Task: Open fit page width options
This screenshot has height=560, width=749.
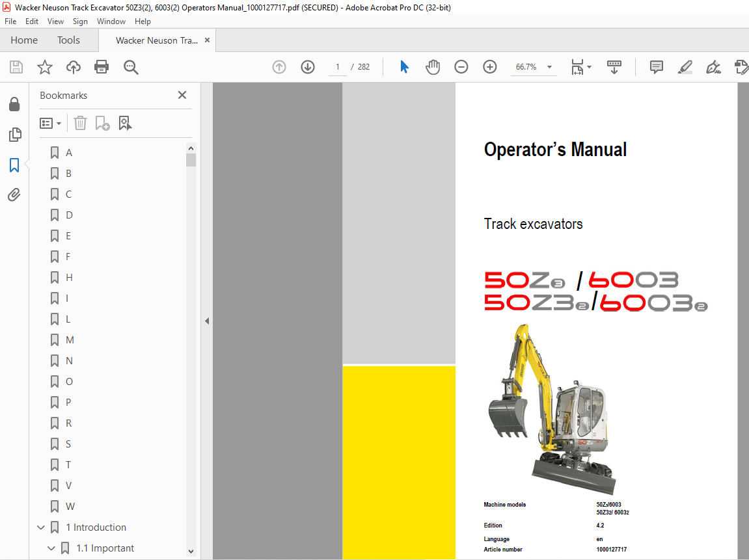Action: [581, 67]
